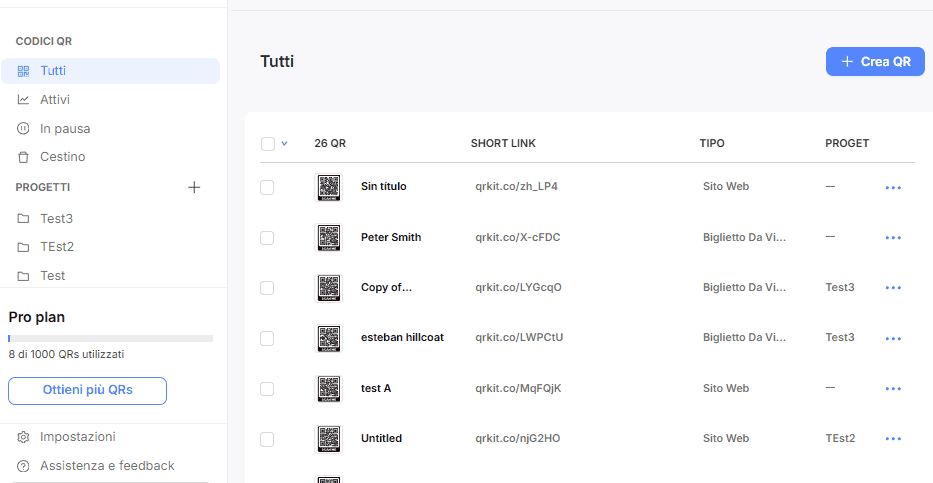
Task: Expand the select-all dropdown chevron
Action: click(285, 144)
